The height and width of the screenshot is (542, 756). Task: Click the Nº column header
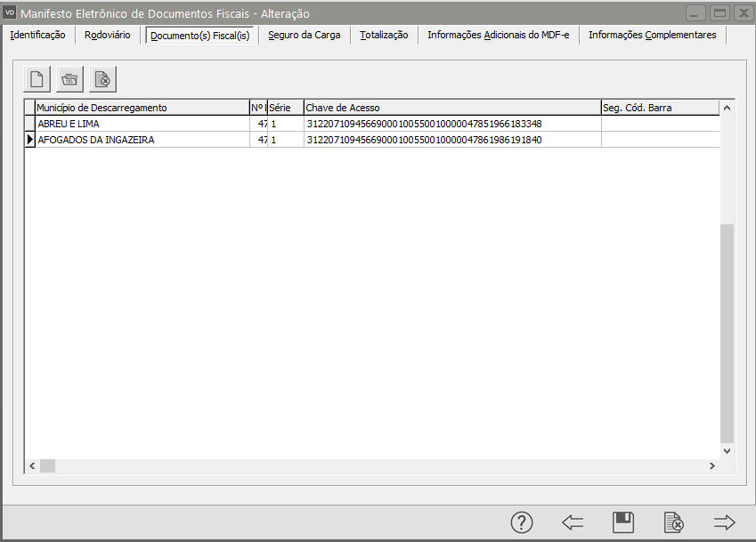click(x=258, y=108)
